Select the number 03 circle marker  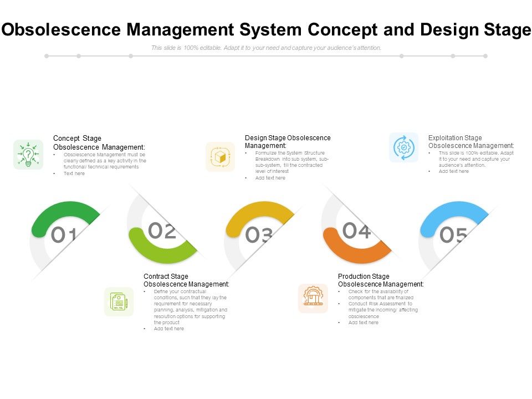259,235
